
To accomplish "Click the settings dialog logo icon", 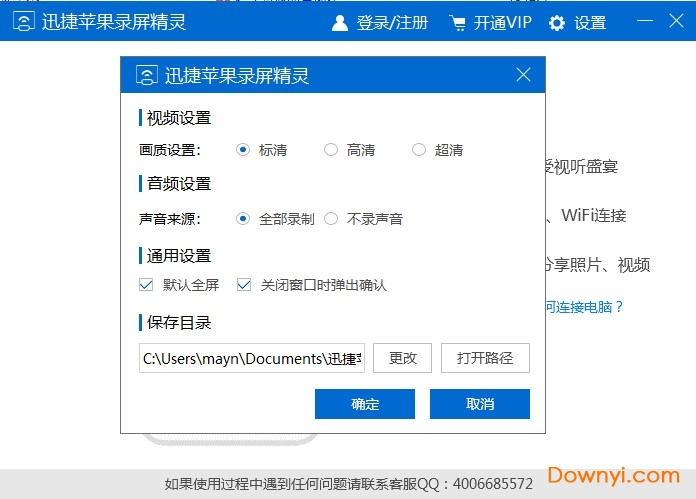I will click(146, 75).
